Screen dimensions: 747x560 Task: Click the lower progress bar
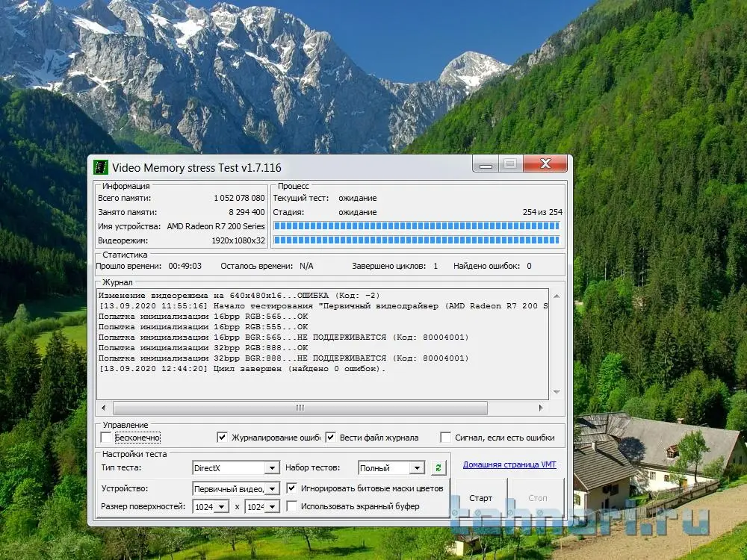416,240
